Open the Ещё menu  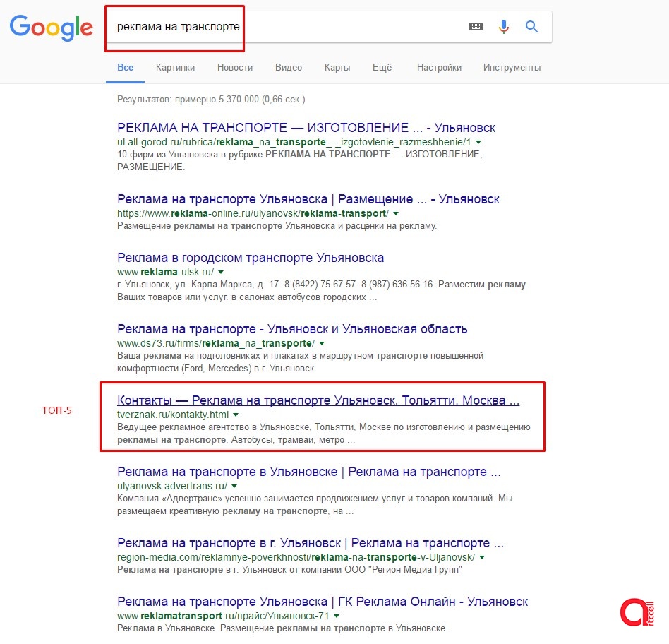382,68
